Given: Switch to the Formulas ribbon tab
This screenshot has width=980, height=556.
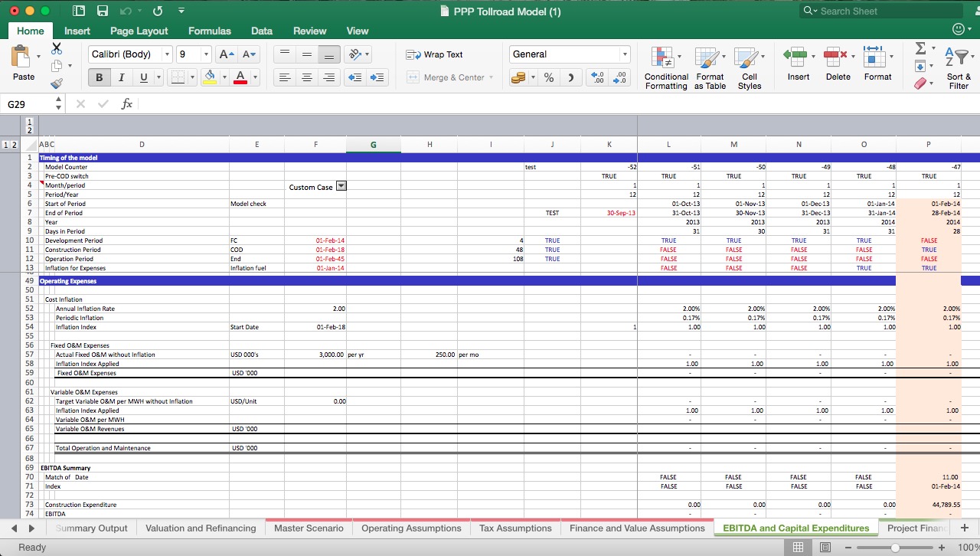Looking at the screenshot, I should coord(209,31).
